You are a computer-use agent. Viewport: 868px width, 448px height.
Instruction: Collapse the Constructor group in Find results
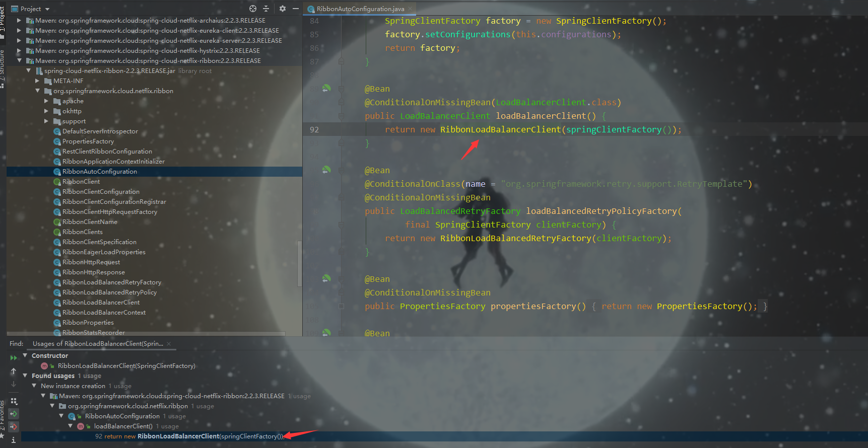click(x=25, y=356)
